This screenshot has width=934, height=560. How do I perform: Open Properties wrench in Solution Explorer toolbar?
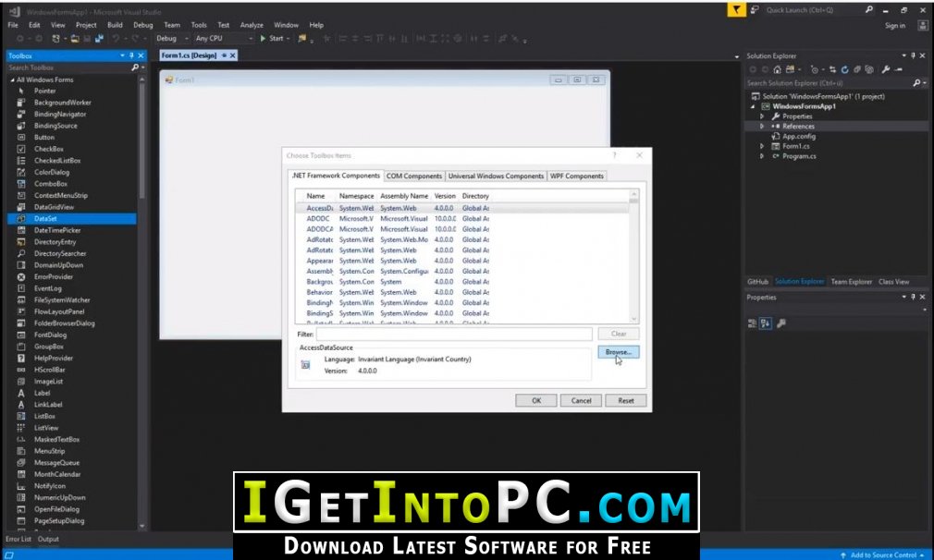tap(885, 69)
